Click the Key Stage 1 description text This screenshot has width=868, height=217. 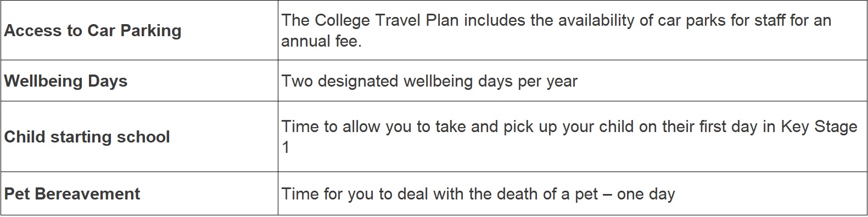click(569, 137)
